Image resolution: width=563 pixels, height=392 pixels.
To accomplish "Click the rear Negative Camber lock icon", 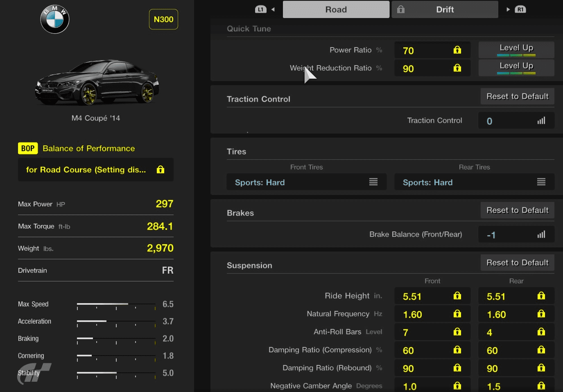I will [x=541, y=386].
